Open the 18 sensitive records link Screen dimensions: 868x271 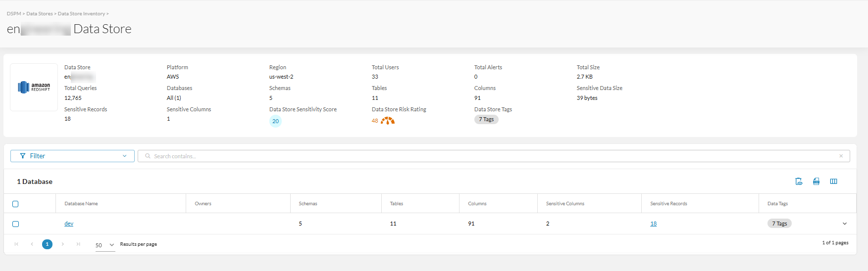pos(654,224)
